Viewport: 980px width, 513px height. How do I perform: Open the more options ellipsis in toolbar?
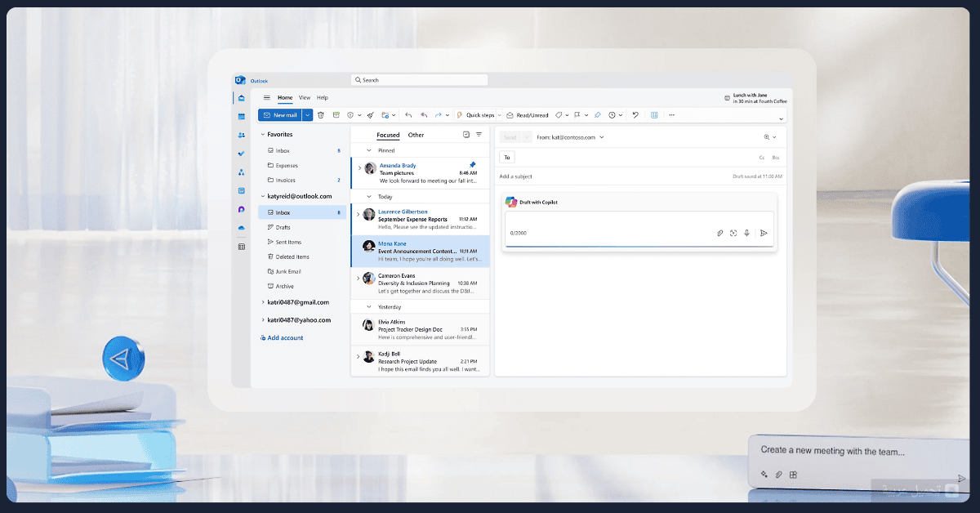[672, 115]
